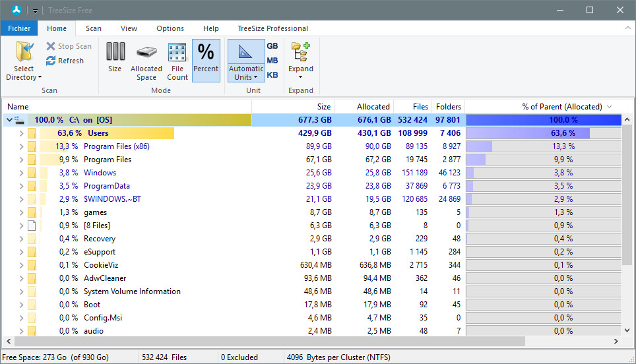This screenshot has height=364, width=636.
Task: Switch to Size mode icon
Action: point(115,51)
